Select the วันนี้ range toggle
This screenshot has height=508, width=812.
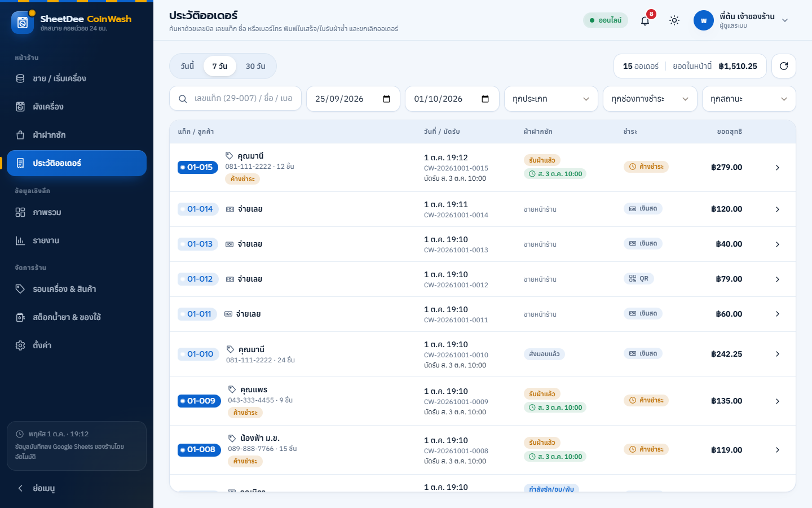click(x=187, y=66)
